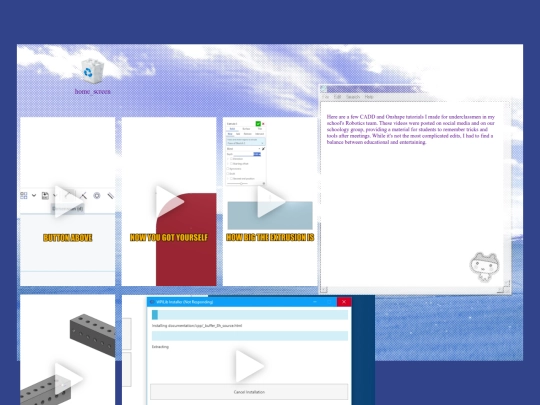Viewport: 540px width, 405px height.
Task: Open the File menu in notepad window
Action: (325, 97)
